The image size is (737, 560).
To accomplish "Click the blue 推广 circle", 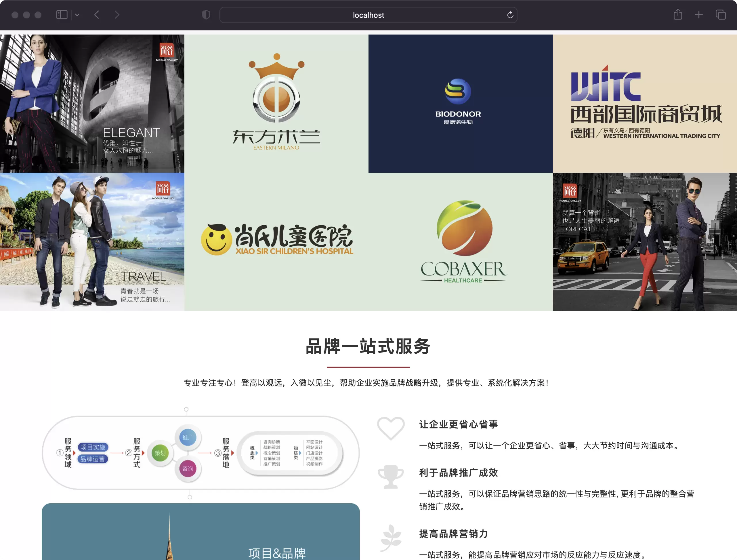I will (188, 437).
